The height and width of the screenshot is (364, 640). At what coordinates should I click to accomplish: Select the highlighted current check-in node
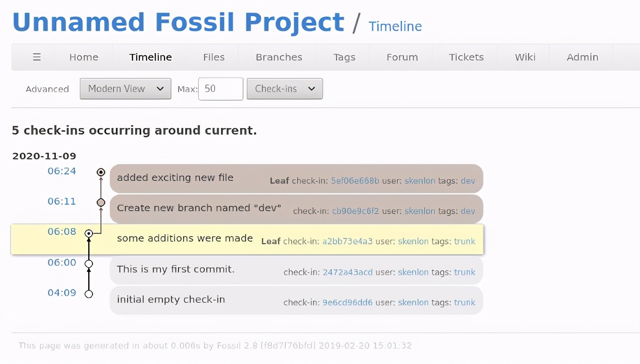point(89,233)
